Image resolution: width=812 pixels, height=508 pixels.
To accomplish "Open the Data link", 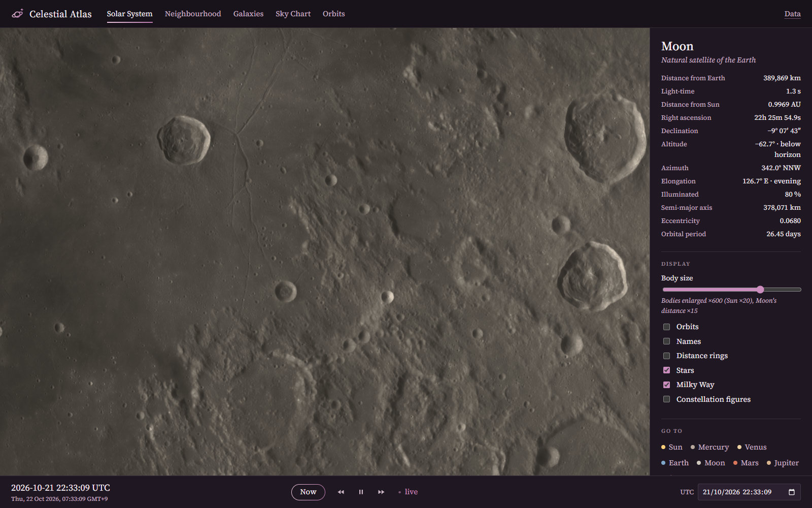I will point(792,14).
